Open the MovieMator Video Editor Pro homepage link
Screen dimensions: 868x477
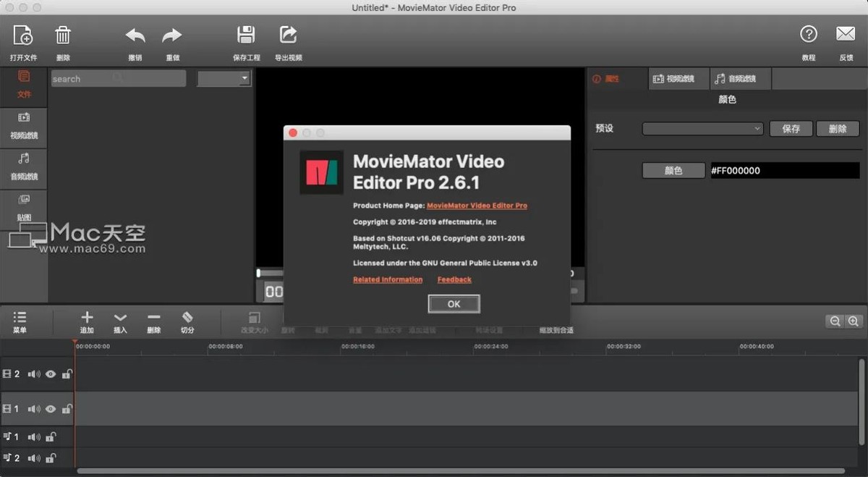[x=477, y=206]
